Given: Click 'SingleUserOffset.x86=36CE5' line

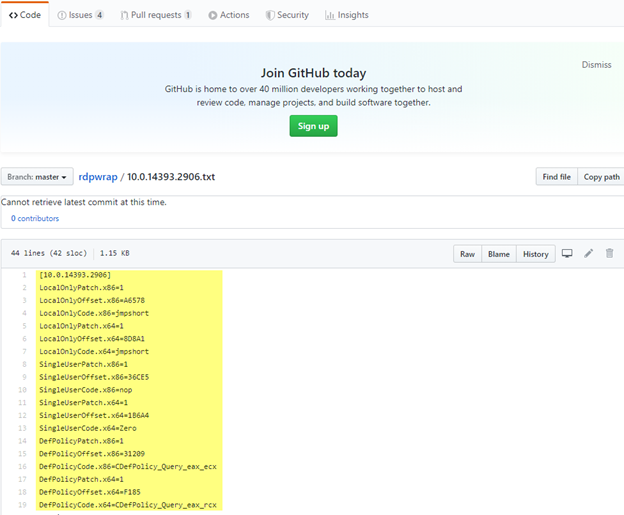Looking at the screenshot, I should 94,377.
